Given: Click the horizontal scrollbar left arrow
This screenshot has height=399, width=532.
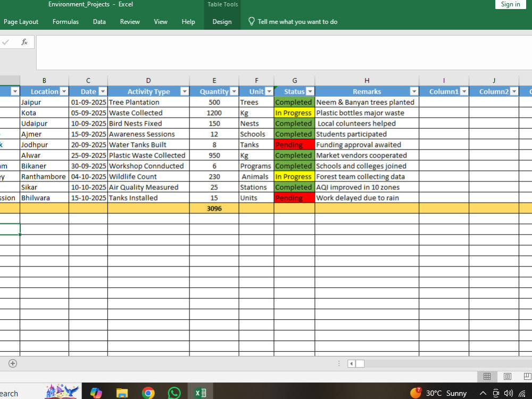Looking at the screenshot, I should coord(352,363).
